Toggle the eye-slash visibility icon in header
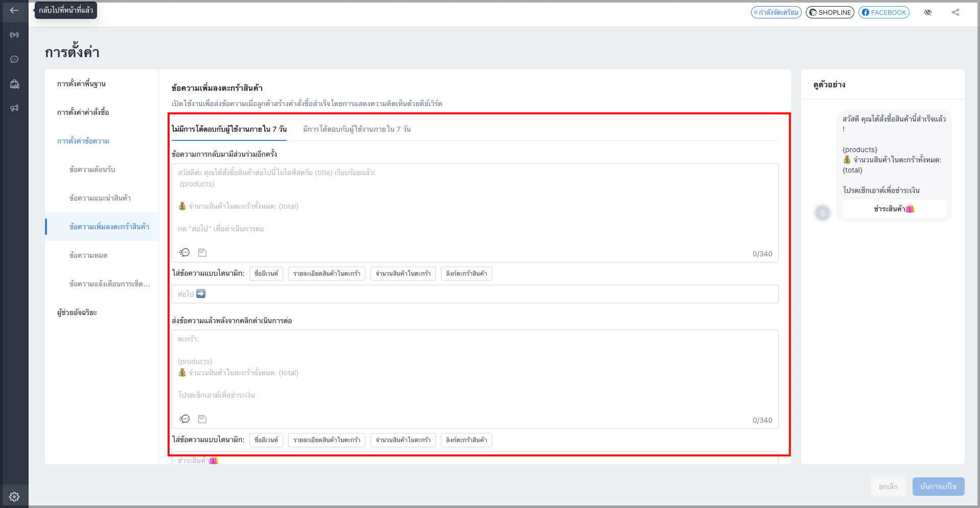 tap(928, 12)
